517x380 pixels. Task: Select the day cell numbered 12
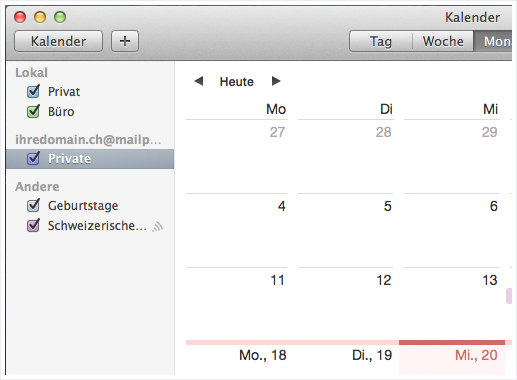(x=346, y=303)
